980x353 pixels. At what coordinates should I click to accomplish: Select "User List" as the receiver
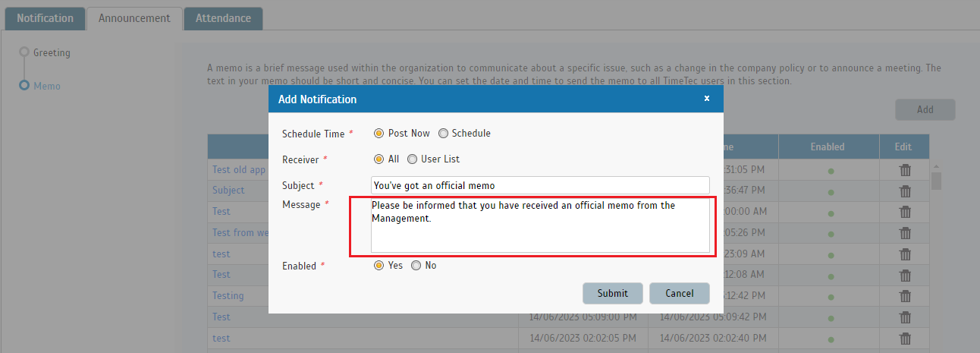pos(413,159)
